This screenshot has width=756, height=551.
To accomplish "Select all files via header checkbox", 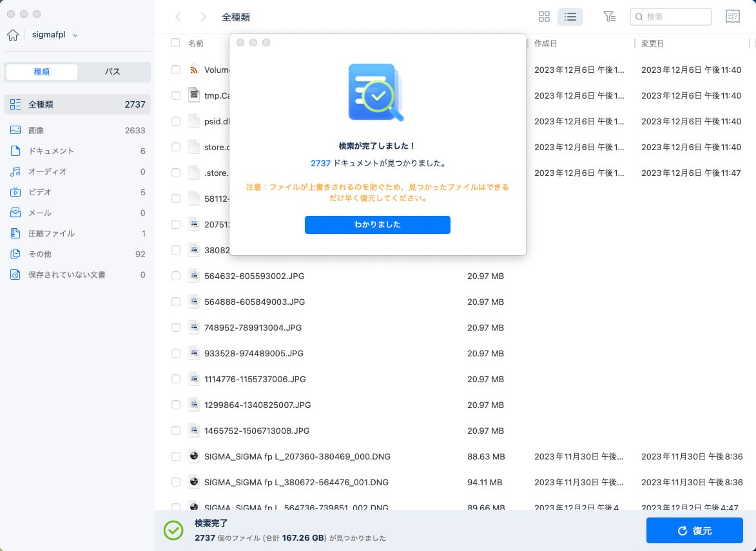I will tap(176, 43).
